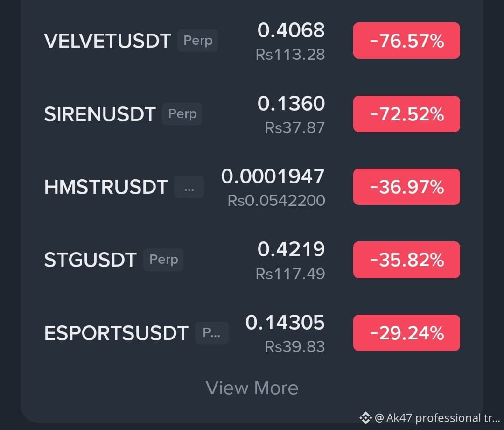The image size is (504, 430).
Task: Open the SIRENUSDT trading pair
Action: pos(100,114)
